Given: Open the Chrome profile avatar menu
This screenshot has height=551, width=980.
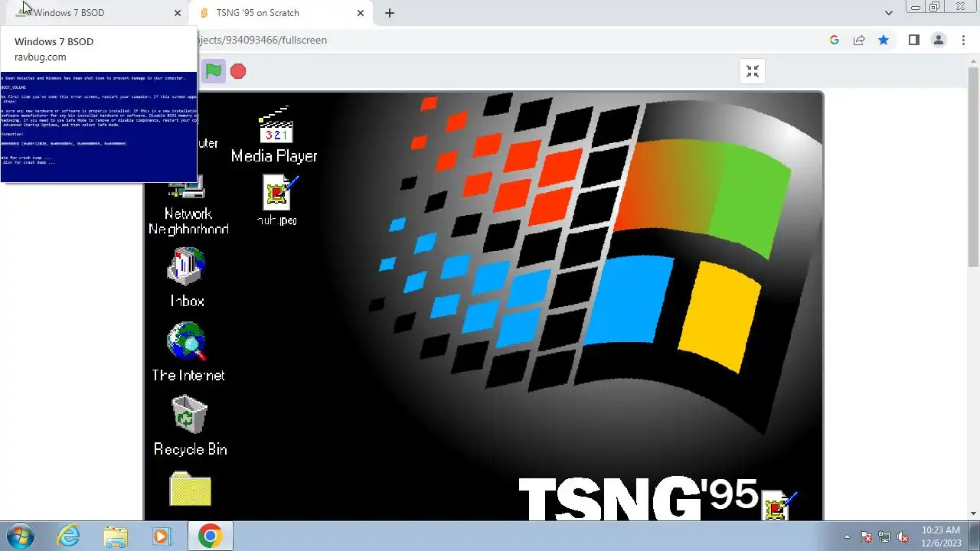Looking at the screenshot, I should click(938, 40).
